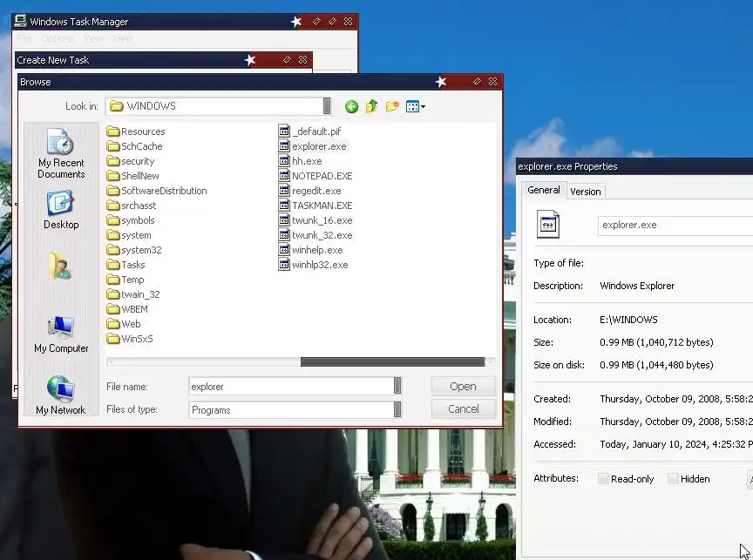Viewport: 753px width, 560px height.
Task: Select explorer.exe in the file list
Action: [313, 146]
